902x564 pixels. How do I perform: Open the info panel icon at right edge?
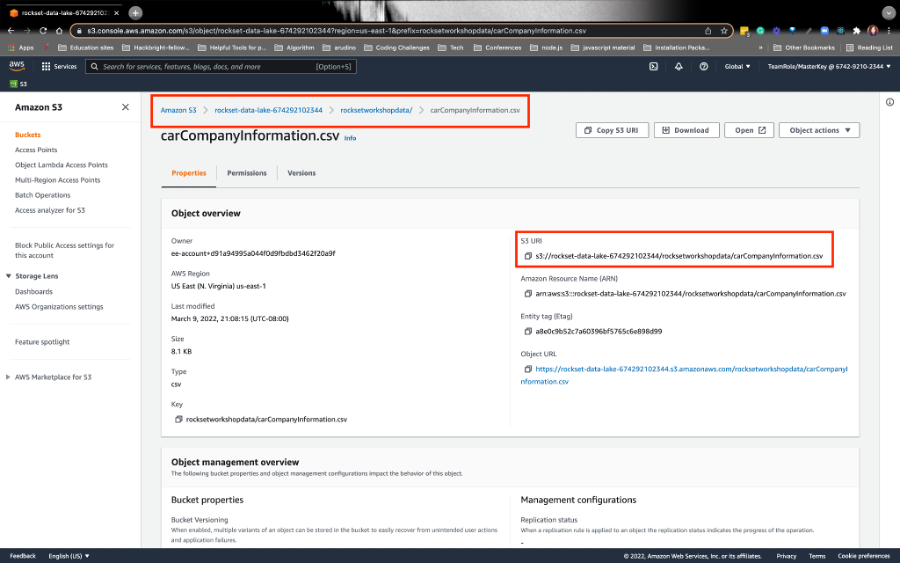tap(890, 102)
